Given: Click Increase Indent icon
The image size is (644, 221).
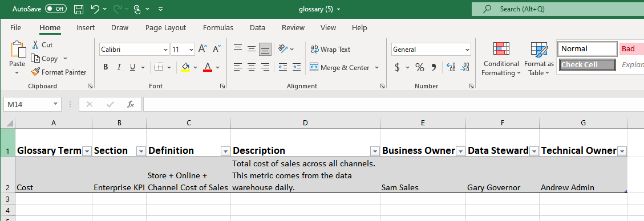Looking at the screenshot, I should point(297,67).
